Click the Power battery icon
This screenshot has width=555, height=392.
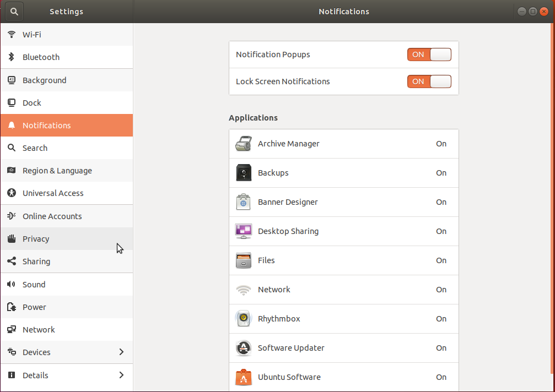[x=12, y=307]
